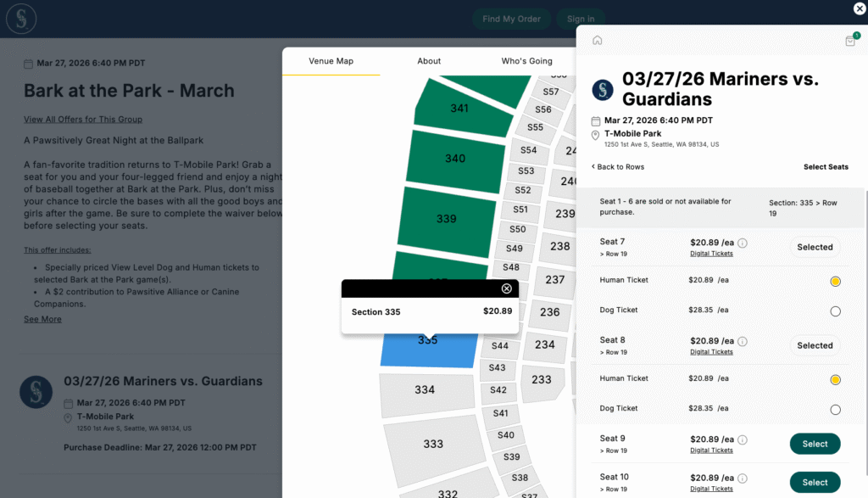The width and height of the screenshot is (868, 498).
Task: Click the home icon in ticket panel
Action: (x=598, y=40)
